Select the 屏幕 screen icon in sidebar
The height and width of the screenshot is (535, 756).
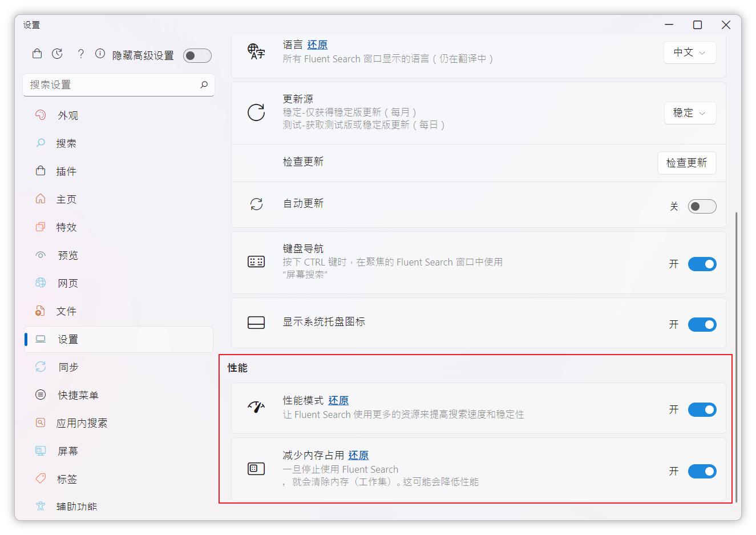(41, 450)
